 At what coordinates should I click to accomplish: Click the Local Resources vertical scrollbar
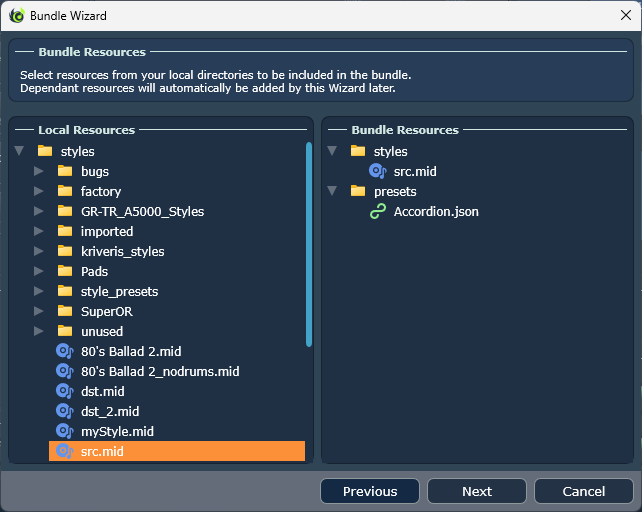point(309,245)
